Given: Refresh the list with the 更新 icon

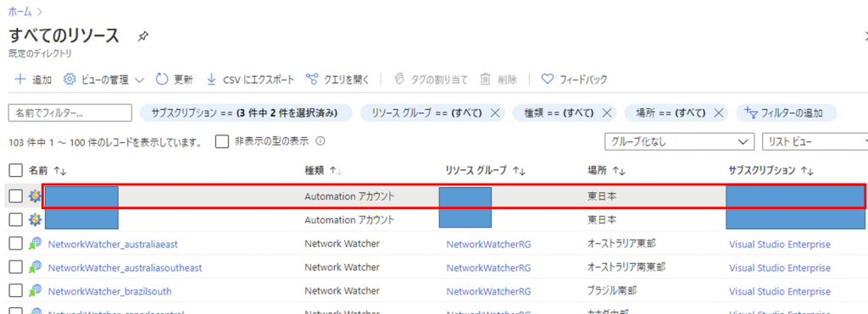Looking at the screenshot, I should (x=162, y=79).
